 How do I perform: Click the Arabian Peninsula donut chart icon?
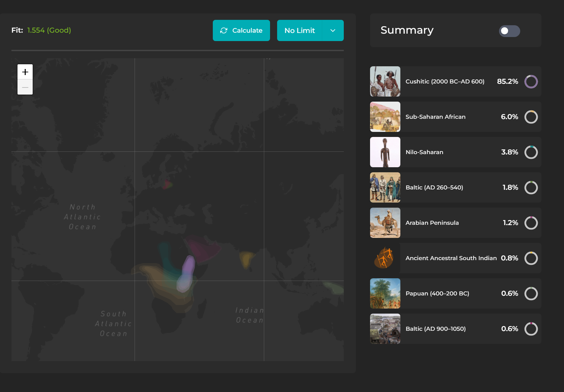pos(531,223)
